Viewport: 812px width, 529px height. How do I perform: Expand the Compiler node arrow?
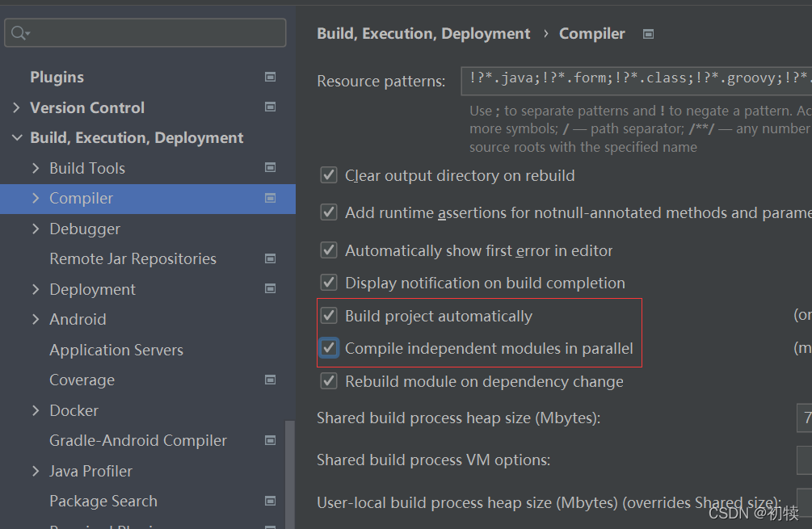[36, 198]
